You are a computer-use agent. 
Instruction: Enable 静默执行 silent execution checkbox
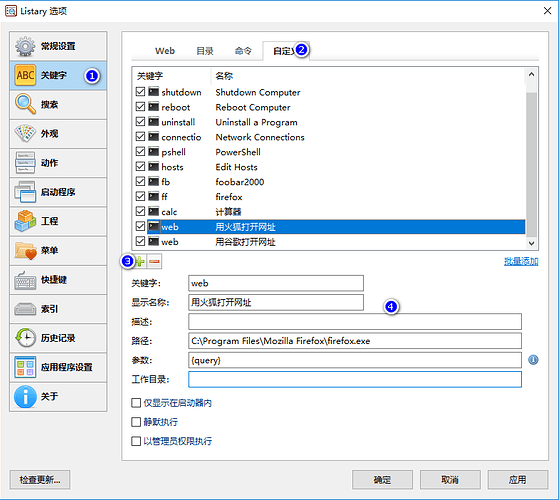pyautogui.click(x=136, y=422)
